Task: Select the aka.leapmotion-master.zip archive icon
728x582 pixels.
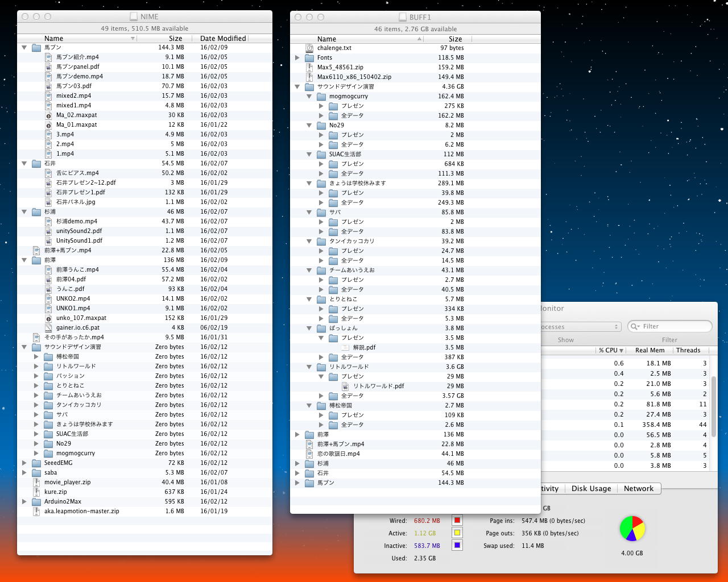Action: pos(36,511)
